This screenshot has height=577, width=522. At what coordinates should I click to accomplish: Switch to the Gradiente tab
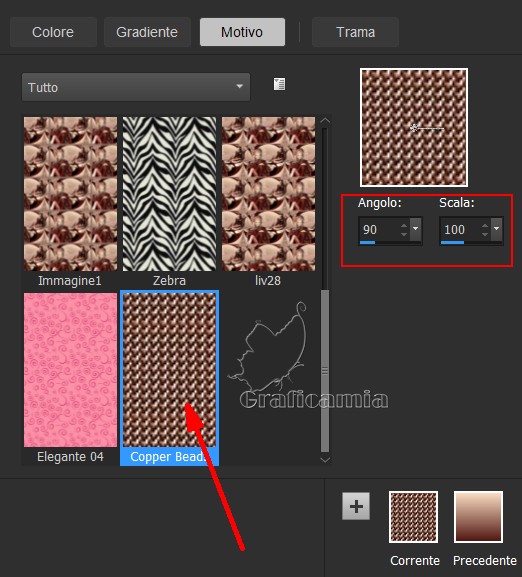pos(147,32)
